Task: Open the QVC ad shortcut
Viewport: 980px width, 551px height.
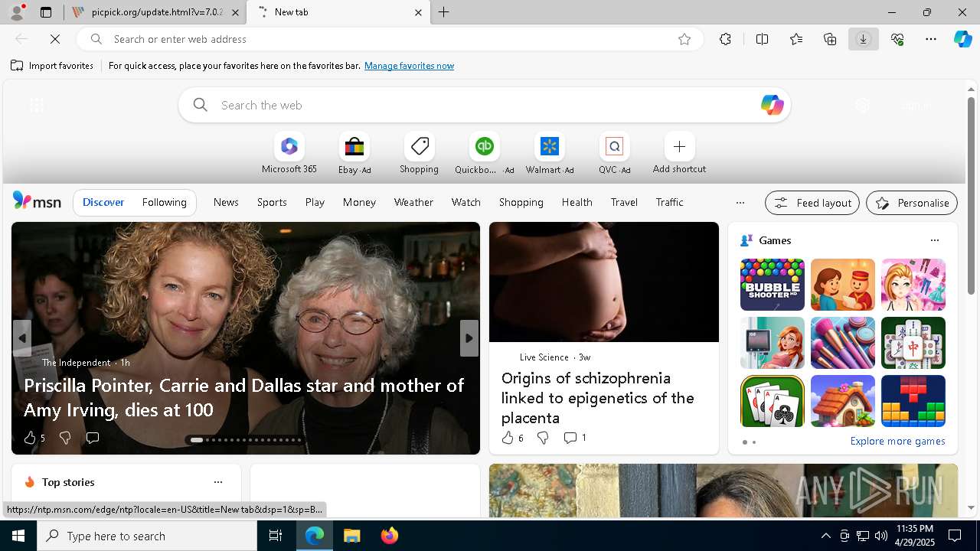Action: click(614, 153)
